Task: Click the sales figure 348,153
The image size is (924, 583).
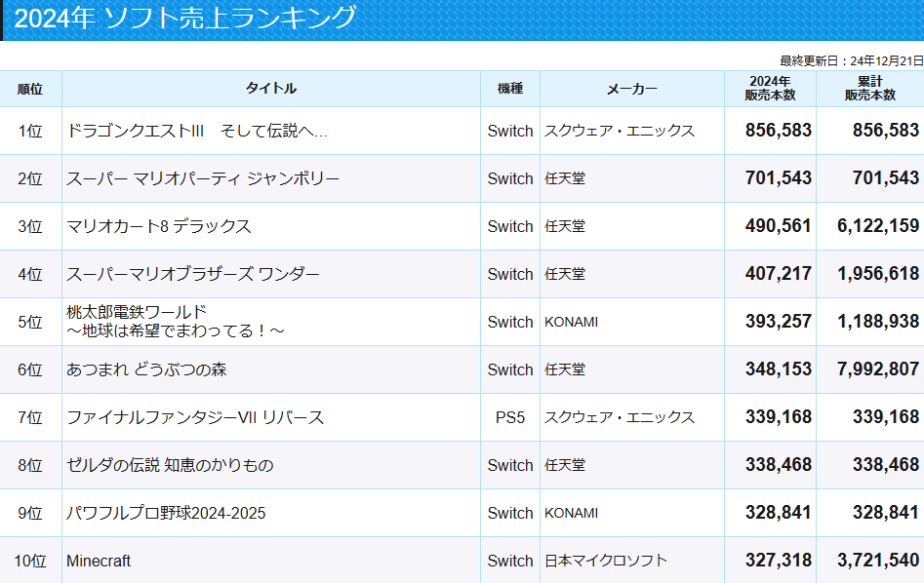Action: [779, 369]
